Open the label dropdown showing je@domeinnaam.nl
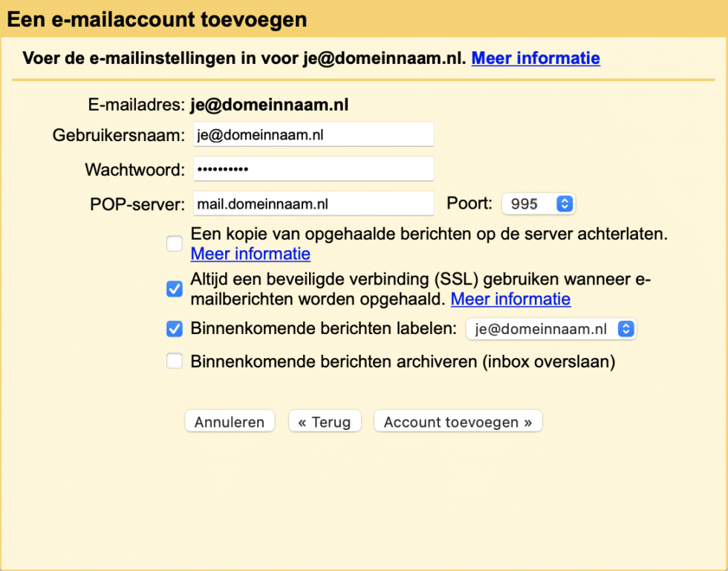This screenshot has width=728, height=571. tap(551, 329)
